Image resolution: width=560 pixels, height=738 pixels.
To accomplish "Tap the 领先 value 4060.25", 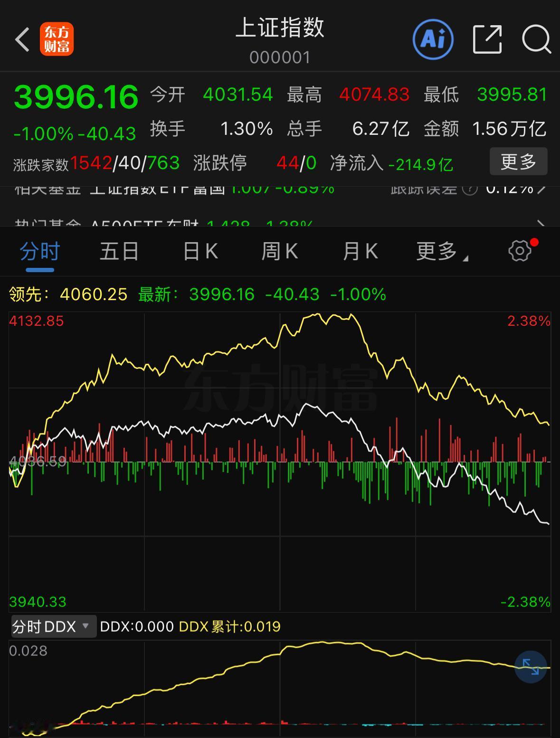I will [94, 294].
